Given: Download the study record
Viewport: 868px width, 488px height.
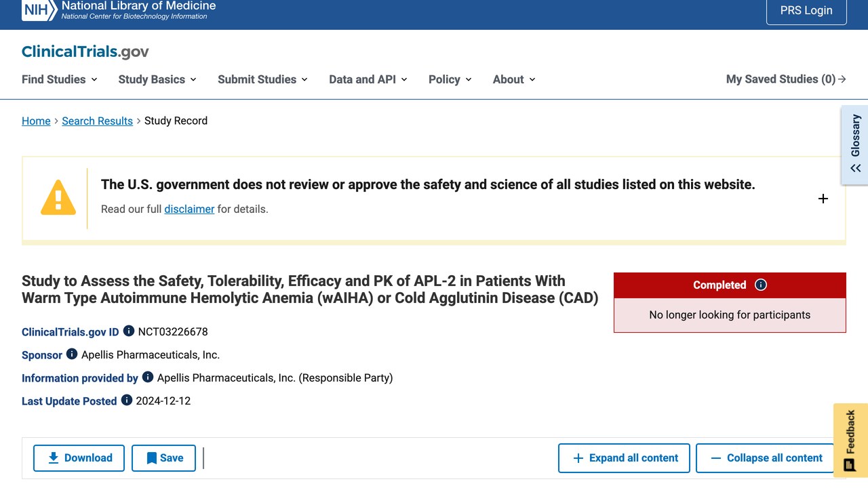Looking at the screenshot, I should point(79,458).
